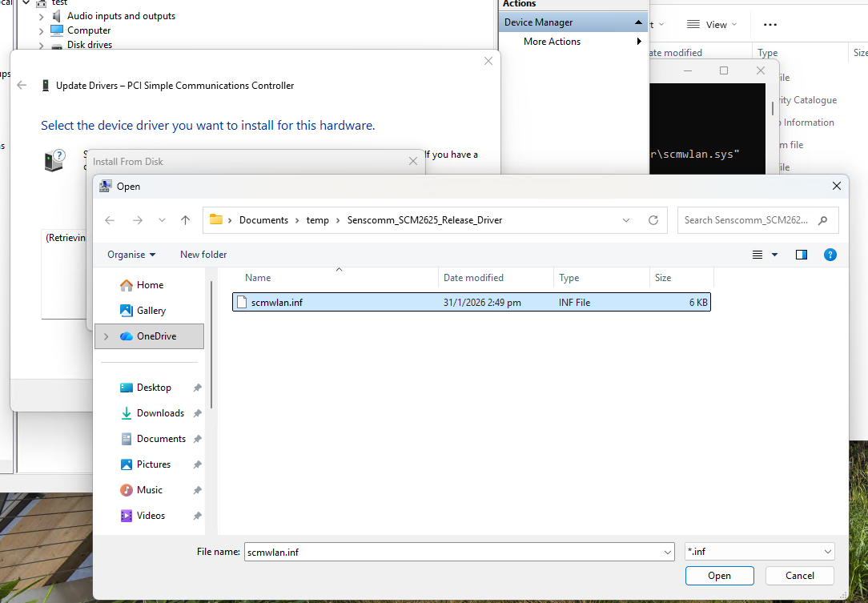Sort Explorer window by Type column
The width and height of the screenshot is (868, 603).
click(767, 53)
